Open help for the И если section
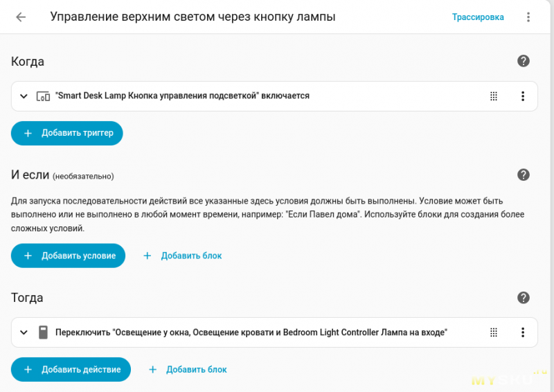Viewport: 554px width, 392px height. (524, 175)
